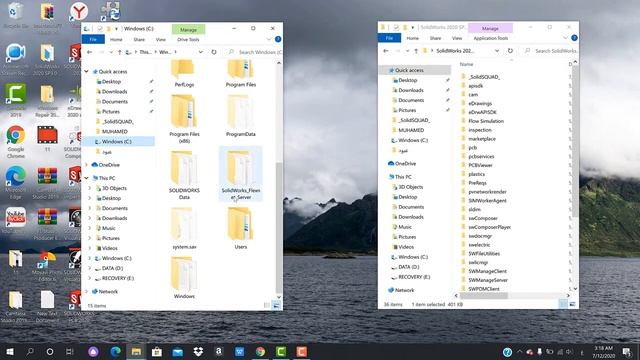
Task: Open address bar history dropdown in Windows (C:) window
Action: [201, 52]
